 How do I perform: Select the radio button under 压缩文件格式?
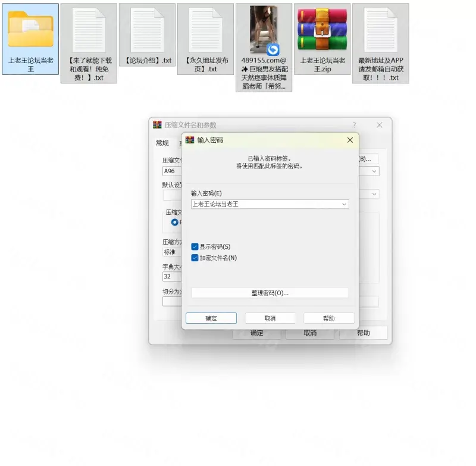[174, 222]
